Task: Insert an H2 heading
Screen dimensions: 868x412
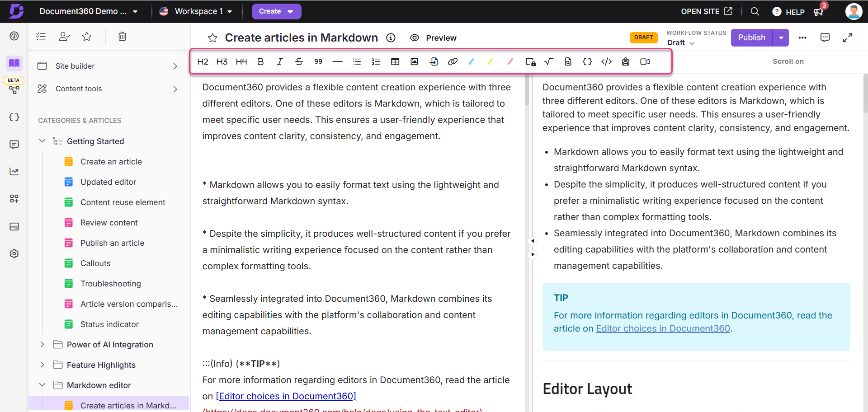Action: 203,61
